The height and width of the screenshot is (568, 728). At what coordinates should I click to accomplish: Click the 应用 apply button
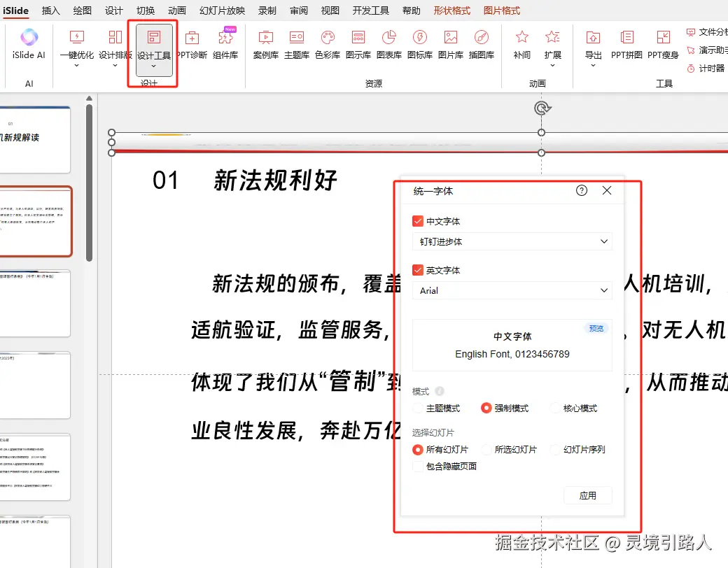[x=588, y=495]
